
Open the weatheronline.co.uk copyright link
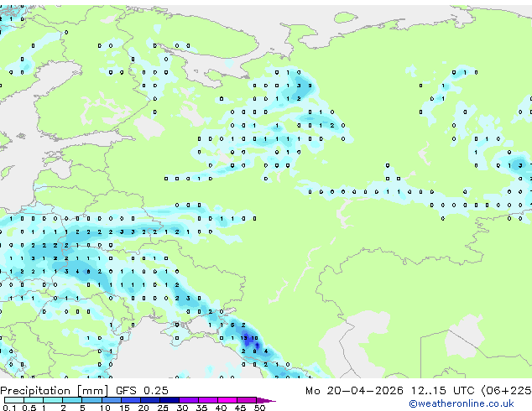[462, 403]
